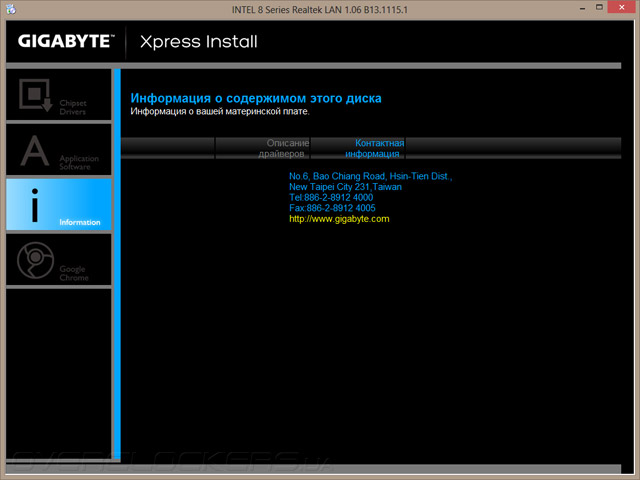This screenshot has height=480, width=640.
Task: Select the Information sidebar section
Action: point(59,204)
